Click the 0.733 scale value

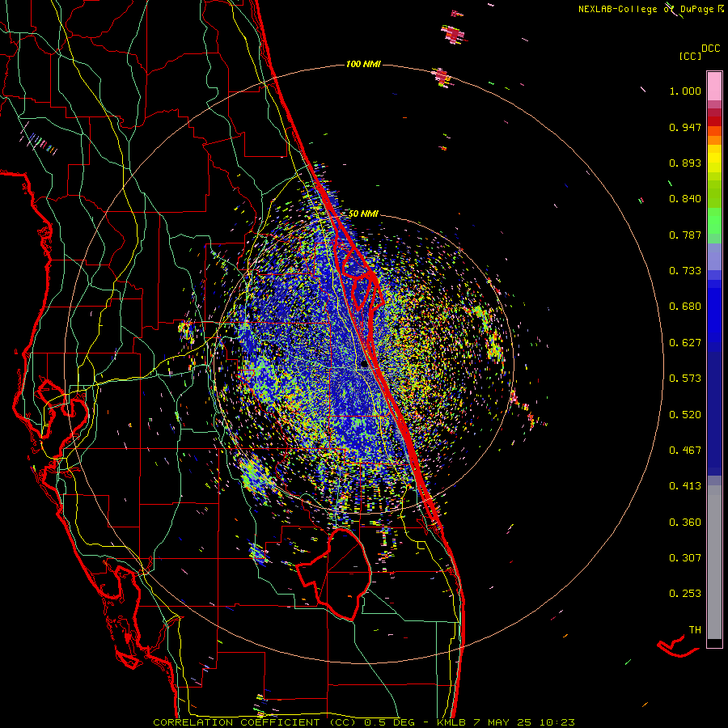click(685, 271)
